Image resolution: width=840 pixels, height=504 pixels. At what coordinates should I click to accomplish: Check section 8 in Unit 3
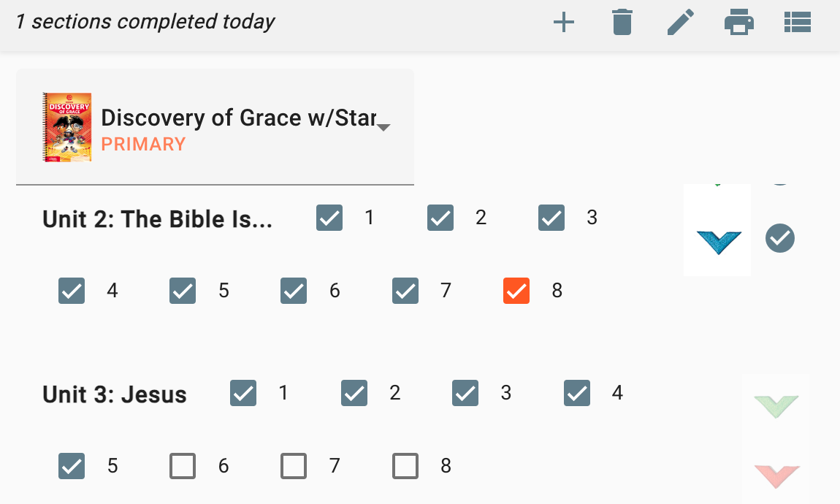point(405,466)
